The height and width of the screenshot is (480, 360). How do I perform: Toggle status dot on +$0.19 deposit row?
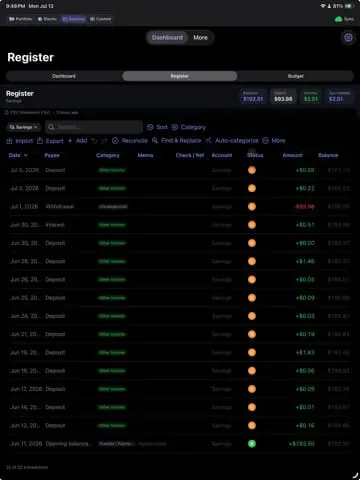(x=252, y=334)
